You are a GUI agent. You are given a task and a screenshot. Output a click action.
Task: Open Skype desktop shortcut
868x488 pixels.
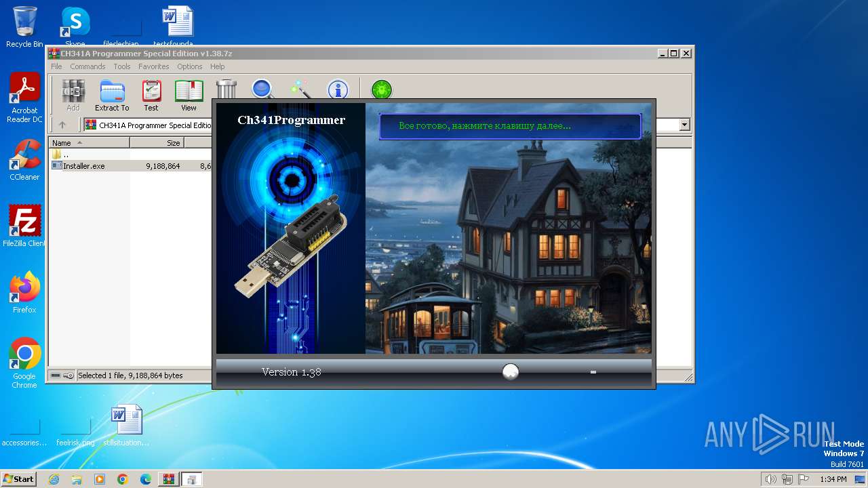click(75, 27)
